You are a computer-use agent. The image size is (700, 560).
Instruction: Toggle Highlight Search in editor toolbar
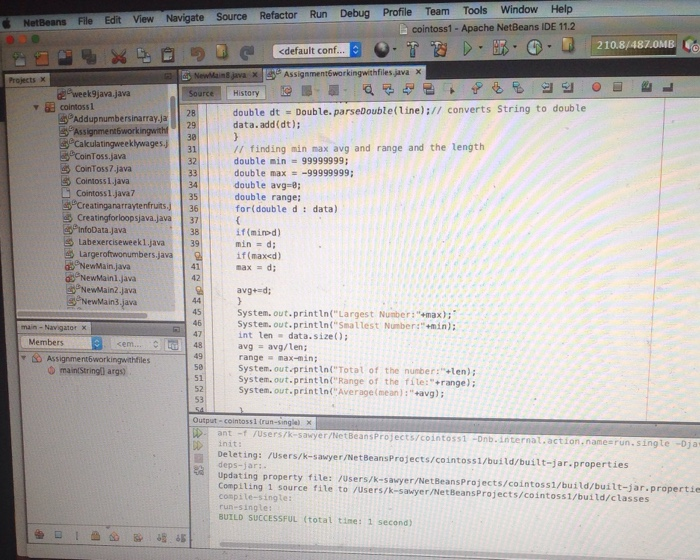428,89
